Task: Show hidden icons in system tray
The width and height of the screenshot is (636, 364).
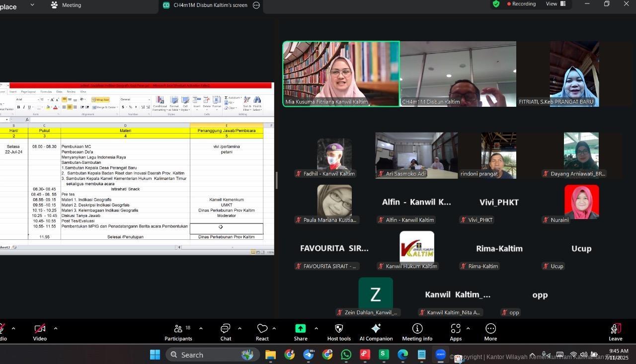Action: 532,355
